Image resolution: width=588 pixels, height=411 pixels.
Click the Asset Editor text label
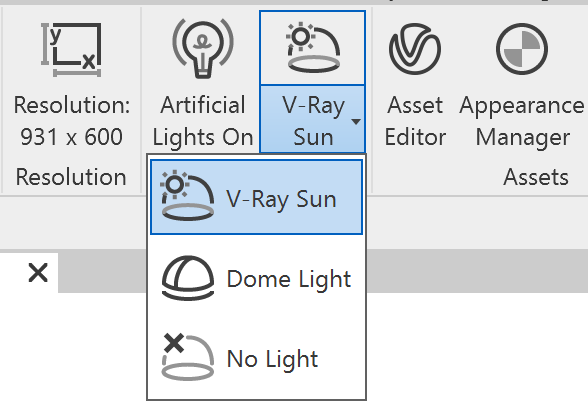click(415, 121)
